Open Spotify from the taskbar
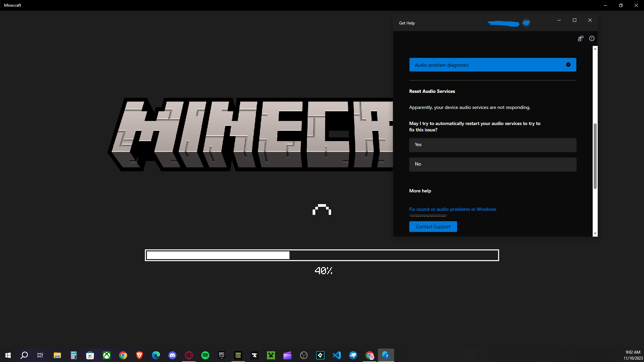This screenshot has height=362, width=644. click(x=205, y=355)
